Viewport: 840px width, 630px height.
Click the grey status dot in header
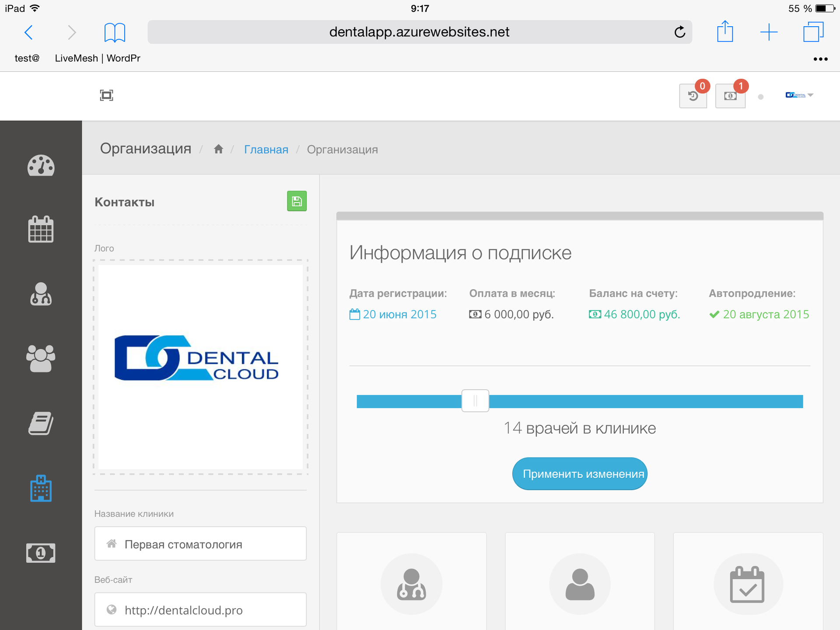pyautogui.click(x=761, y=97)
